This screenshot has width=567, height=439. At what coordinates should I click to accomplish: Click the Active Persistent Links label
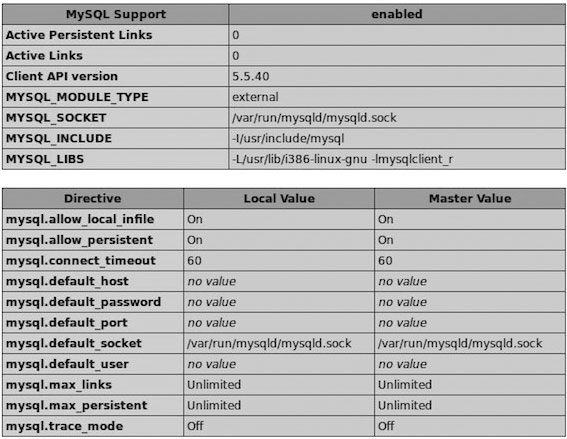79,35
